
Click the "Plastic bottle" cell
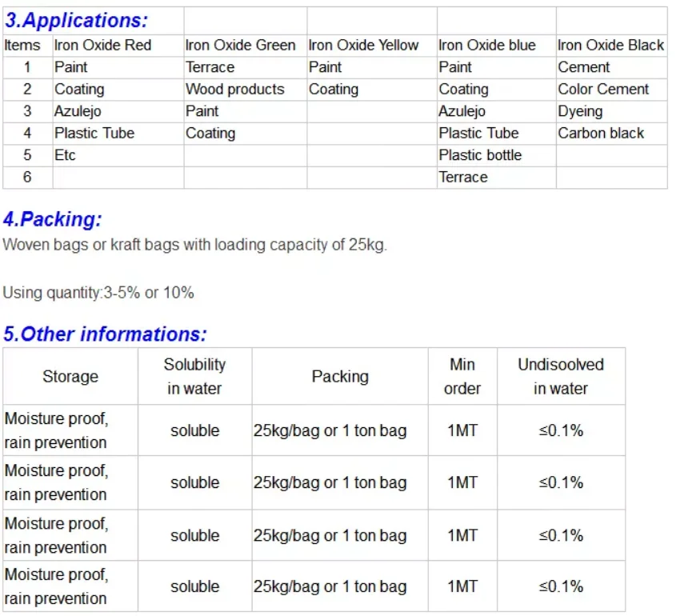click(x=480, y=155)
